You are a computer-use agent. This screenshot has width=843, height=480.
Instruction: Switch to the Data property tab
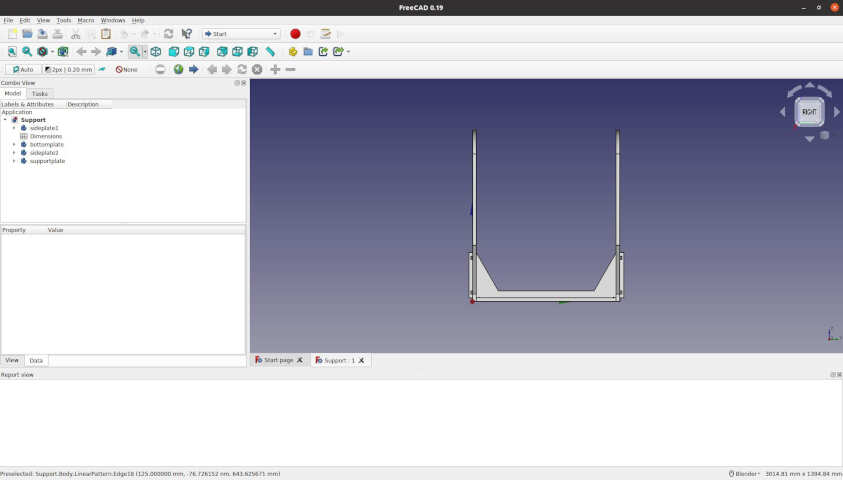tap(36, 361)
